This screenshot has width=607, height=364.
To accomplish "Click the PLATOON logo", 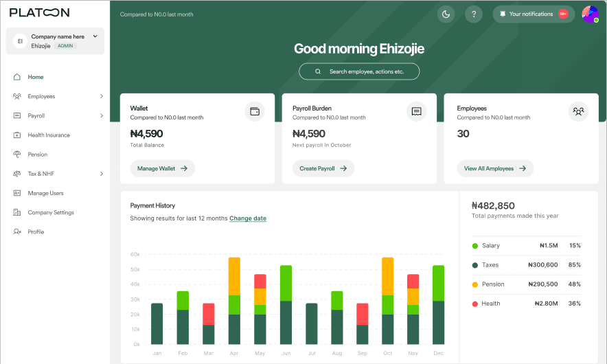I will click(x=40, y=12).
